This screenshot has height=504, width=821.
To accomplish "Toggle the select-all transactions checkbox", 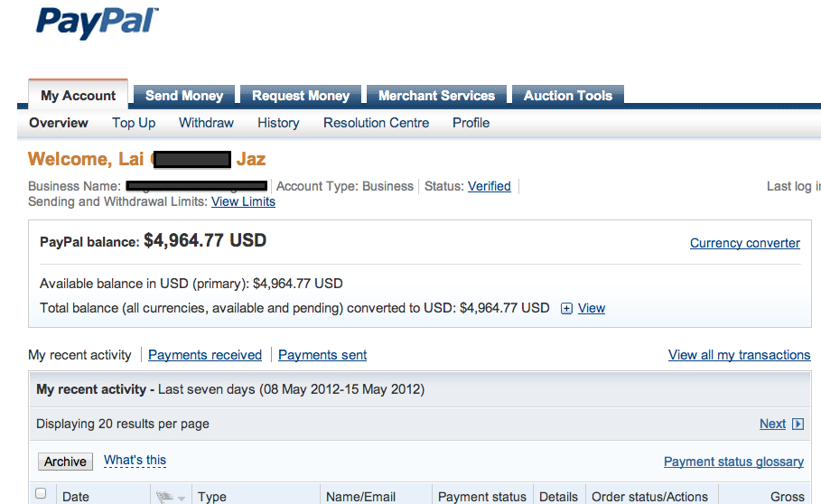I will click(41, 493).
